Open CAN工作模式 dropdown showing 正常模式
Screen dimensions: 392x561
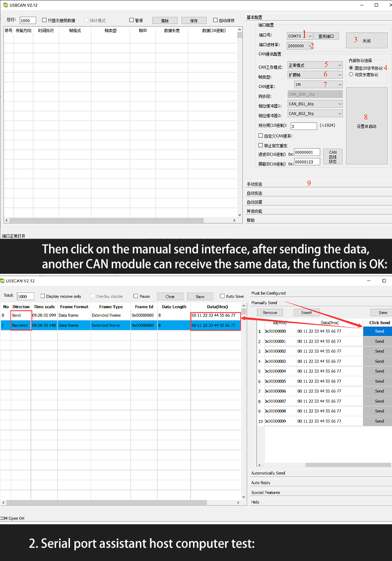click(315, 65)
